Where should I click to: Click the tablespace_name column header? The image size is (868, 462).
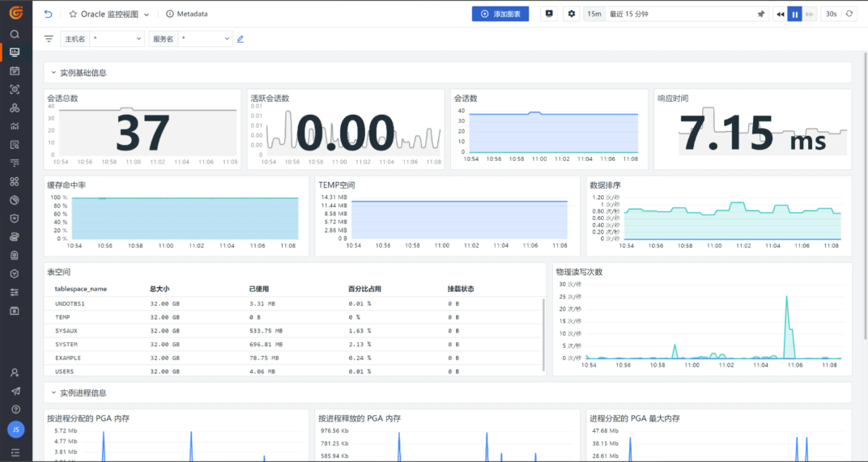pyautogui.click(x=81, y=289)
